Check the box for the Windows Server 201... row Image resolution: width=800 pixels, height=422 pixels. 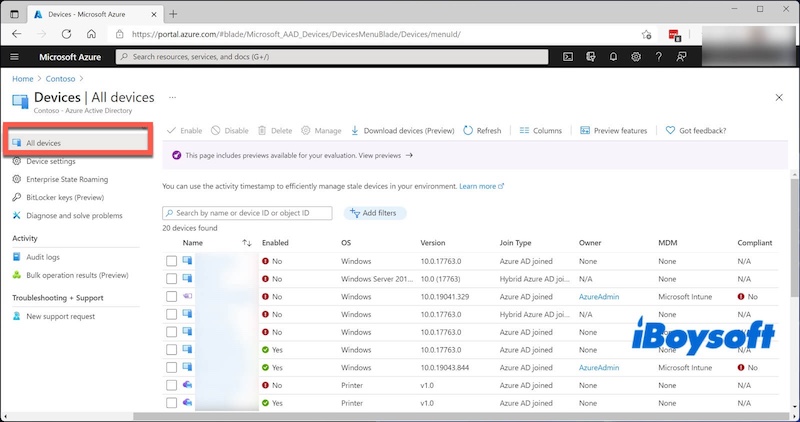tap(171, 279)
